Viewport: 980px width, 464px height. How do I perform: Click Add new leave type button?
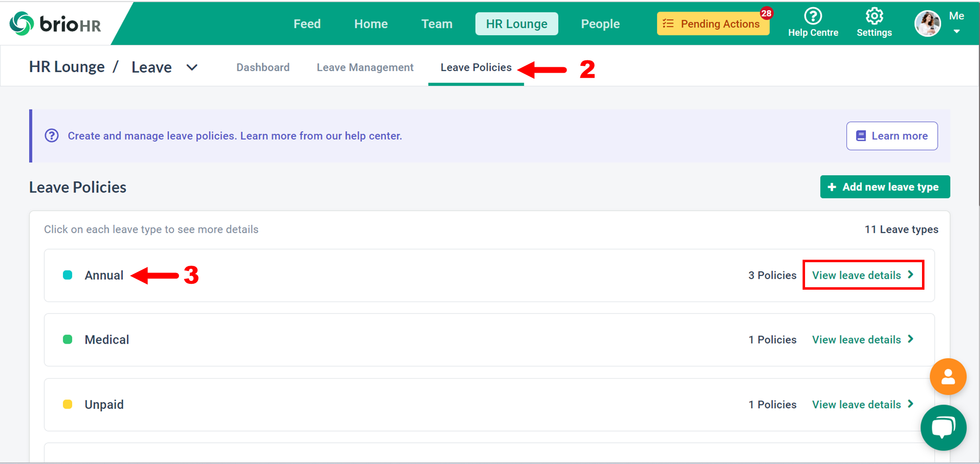[885, 187]
